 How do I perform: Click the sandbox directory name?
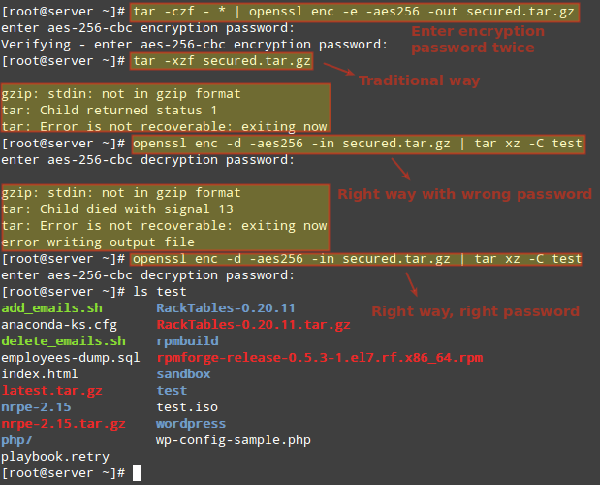[x=183, y=373]
